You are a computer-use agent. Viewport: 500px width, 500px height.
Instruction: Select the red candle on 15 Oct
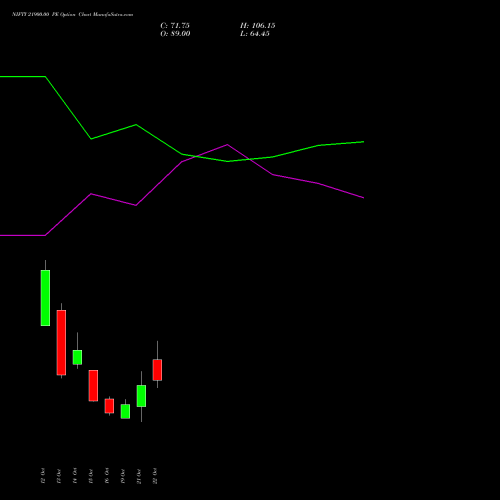(93, 385)
